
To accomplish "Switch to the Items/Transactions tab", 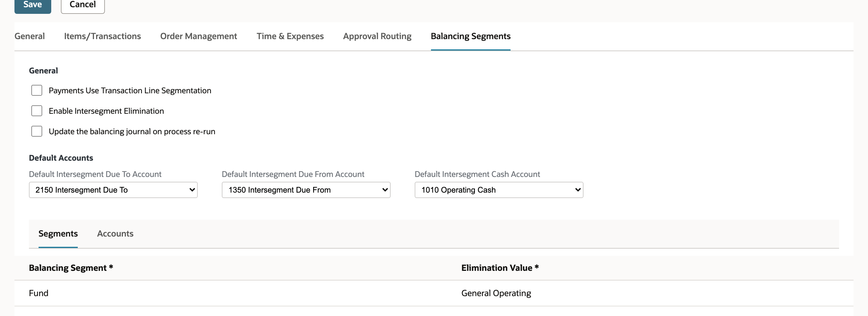I will (x=102, y=36).
